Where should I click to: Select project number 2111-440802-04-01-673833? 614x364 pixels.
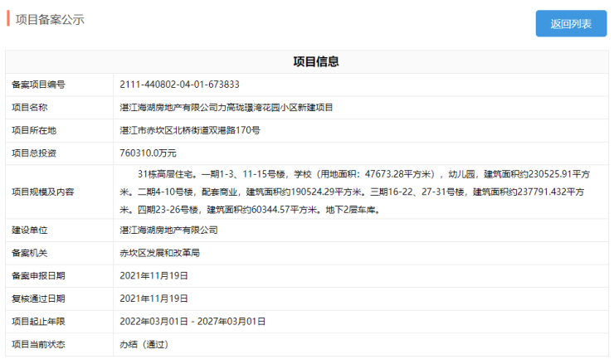coord(179,85)
